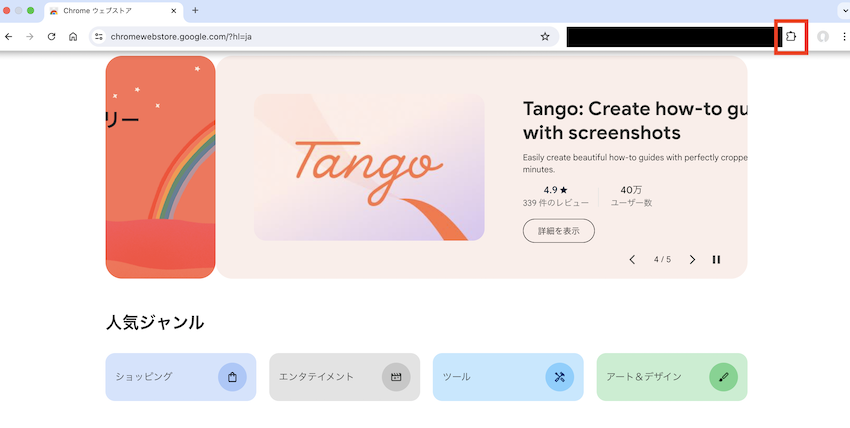View site information icon in address bar
Screen dimensions: 850x428
pos(99,36)
